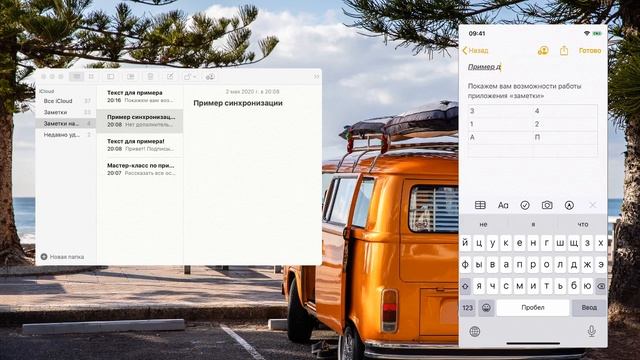Tap keyboard suggestion 'что'
This screenshot has width=640, height=360.
pyautogui.click(x=583, y=224)
